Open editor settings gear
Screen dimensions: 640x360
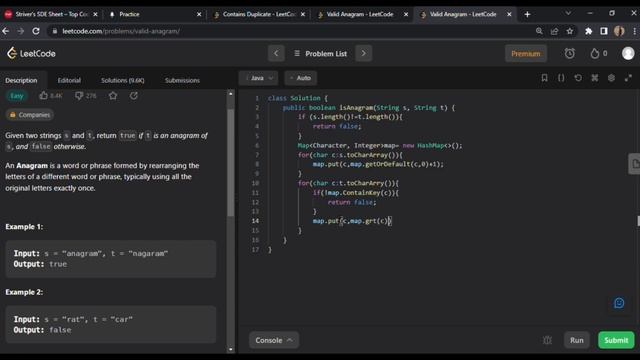coord(611,78)
